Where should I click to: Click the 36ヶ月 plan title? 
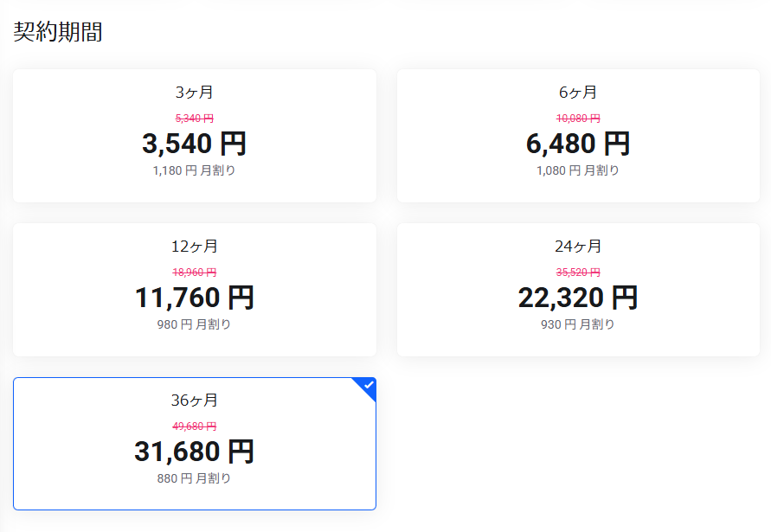click(194, 401)
